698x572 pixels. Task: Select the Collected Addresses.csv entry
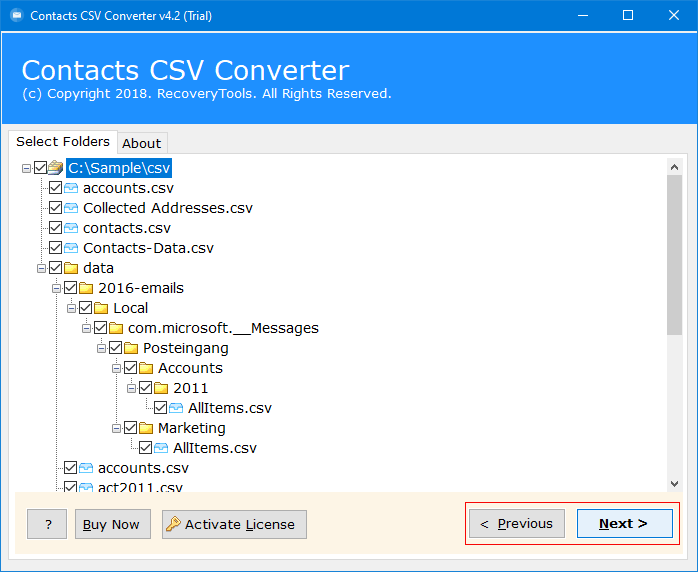[168, 208]
